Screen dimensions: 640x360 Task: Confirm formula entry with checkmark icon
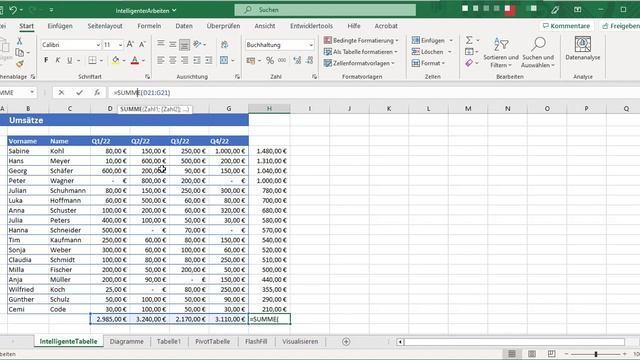point(79,93)
